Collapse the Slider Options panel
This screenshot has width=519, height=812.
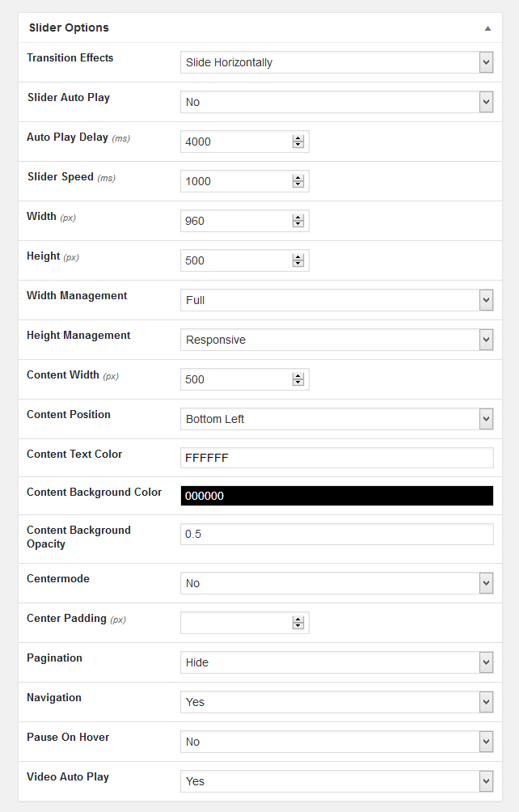pyautogui.click(x=487, y=28)
